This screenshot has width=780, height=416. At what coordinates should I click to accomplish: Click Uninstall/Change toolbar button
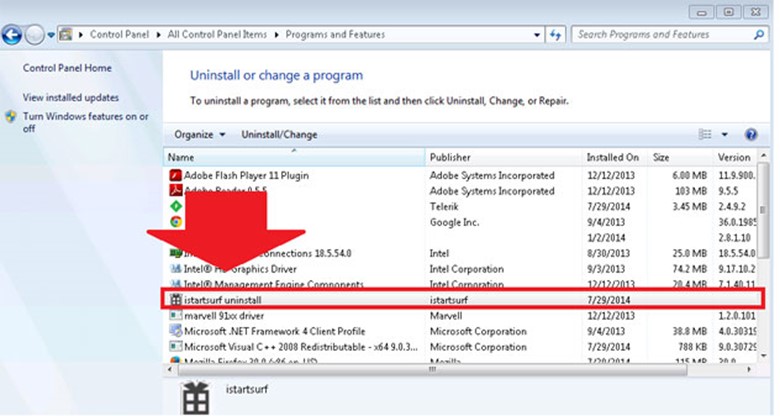279,135
